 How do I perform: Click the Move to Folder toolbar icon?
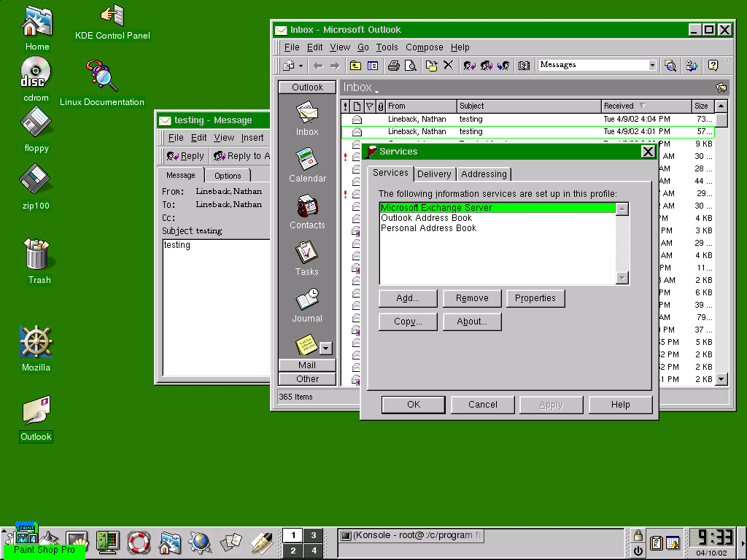[432, 66]
